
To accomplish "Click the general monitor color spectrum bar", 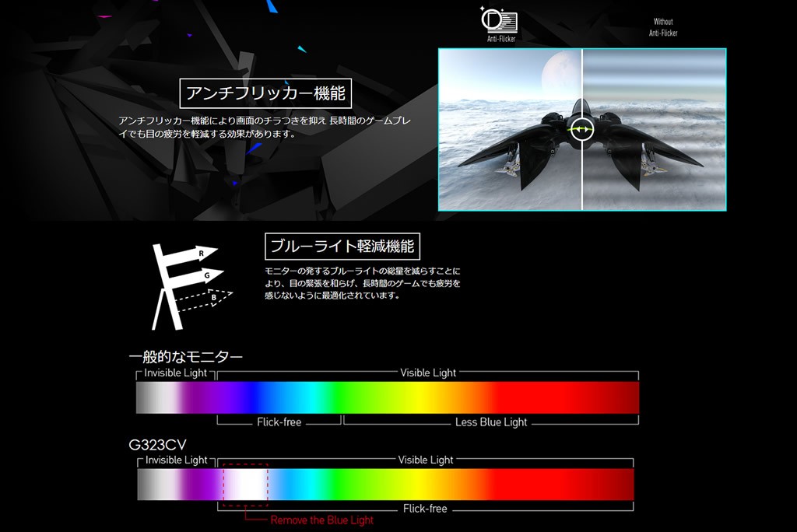I will 388,397.
